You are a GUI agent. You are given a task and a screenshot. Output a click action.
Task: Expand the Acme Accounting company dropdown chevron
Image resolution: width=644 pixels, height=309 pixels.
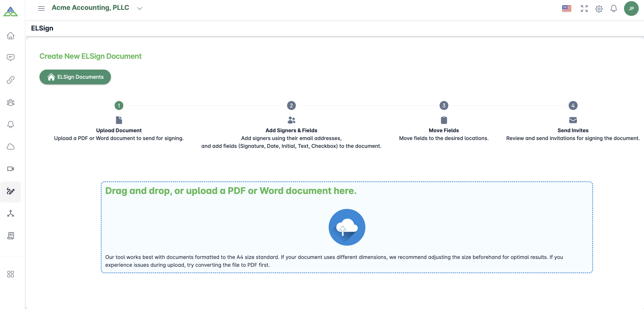139,8
